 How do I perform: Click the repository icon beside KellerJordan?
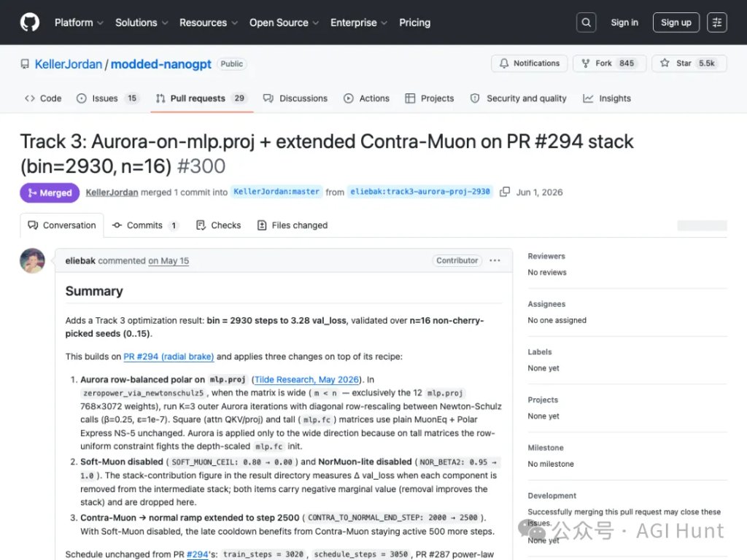pos(25,64)
